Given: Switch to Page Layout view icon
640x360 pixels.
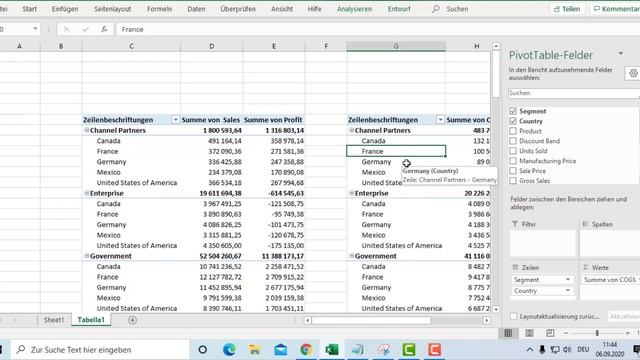Looking at the screenshot, I should 529,333.
